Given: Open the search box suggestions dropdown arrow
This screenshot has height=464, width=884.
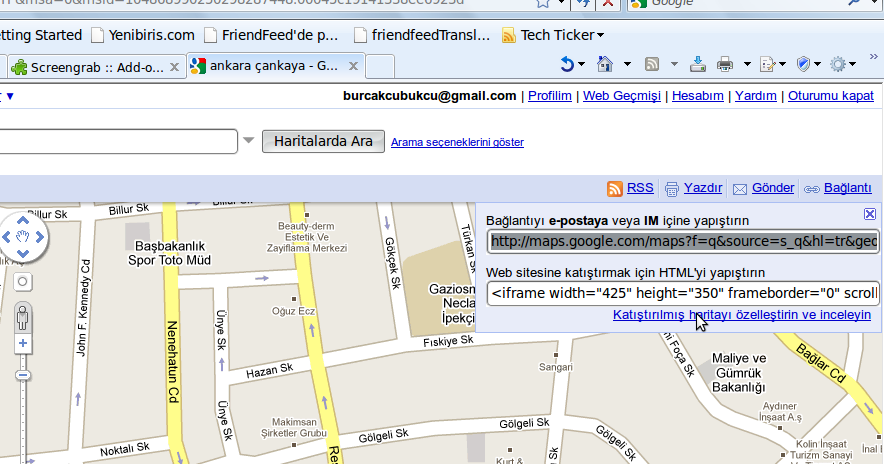Looking at the screenshot, I should (249, 140).
